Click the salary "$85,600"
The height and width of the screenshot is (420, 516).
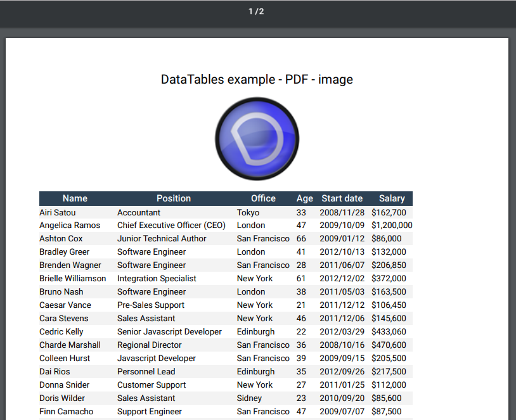(386, 398)
